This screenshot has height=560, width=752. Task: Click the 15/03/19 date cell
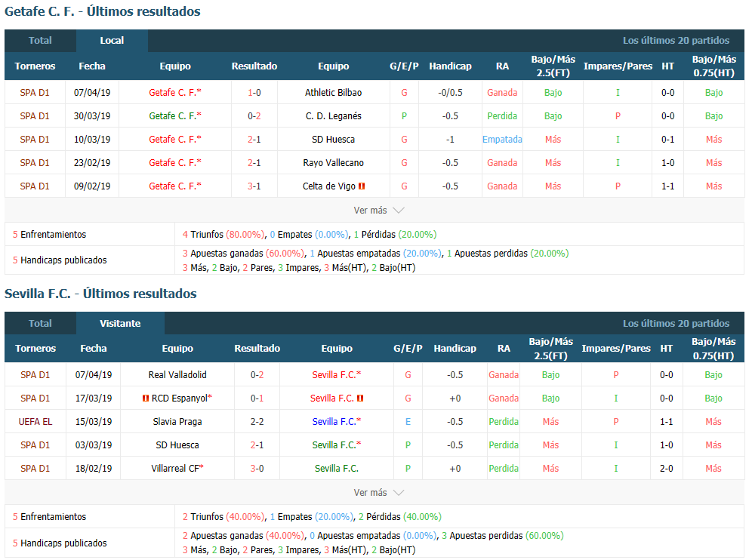(x=94, y=421)
